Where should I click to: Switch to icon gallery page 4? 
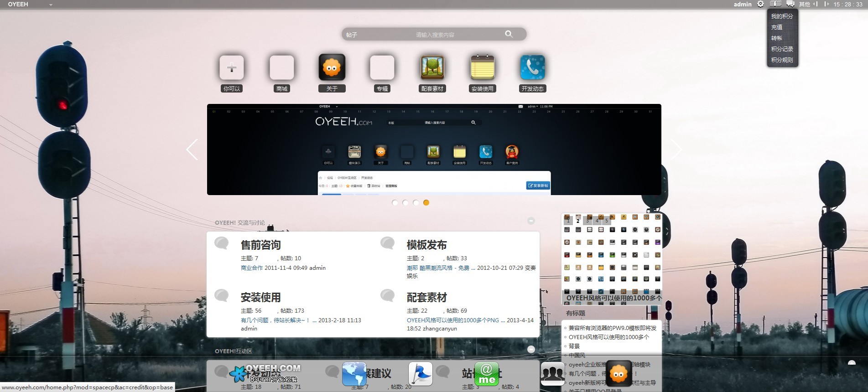(x=597, y=221)
